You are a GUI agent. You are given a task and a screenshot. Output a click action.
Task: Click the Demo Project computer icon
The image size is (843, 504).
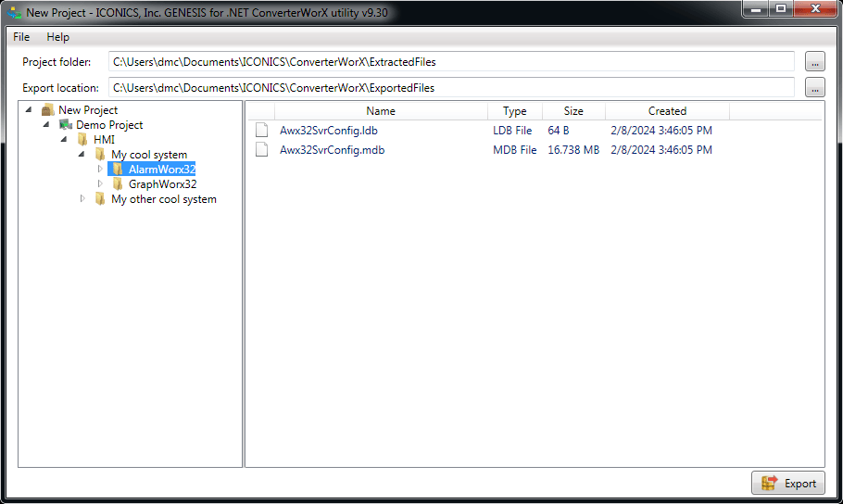pyautogui.click(x=66, y=125)
